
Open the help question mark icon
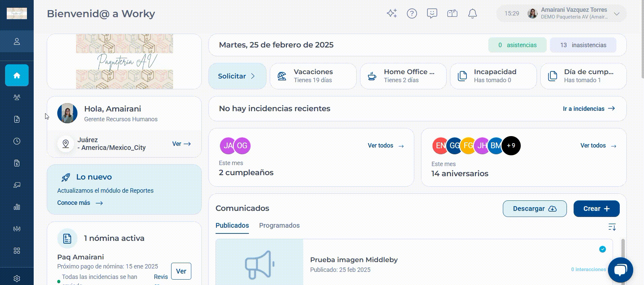[412, 13]
